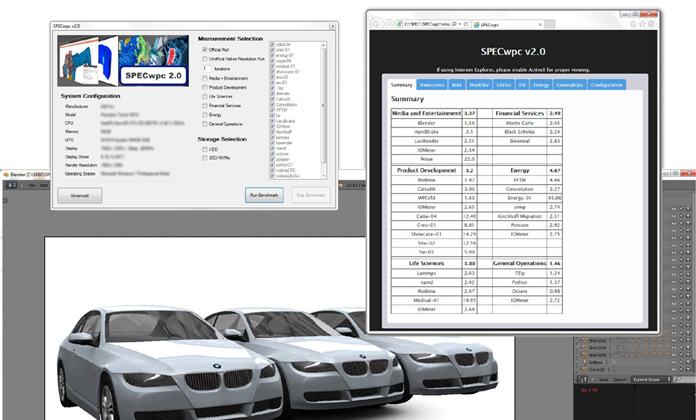Enable Financial Services measurement
The width and height of the screenshot is (696, 420).
(x=204, y=105)
